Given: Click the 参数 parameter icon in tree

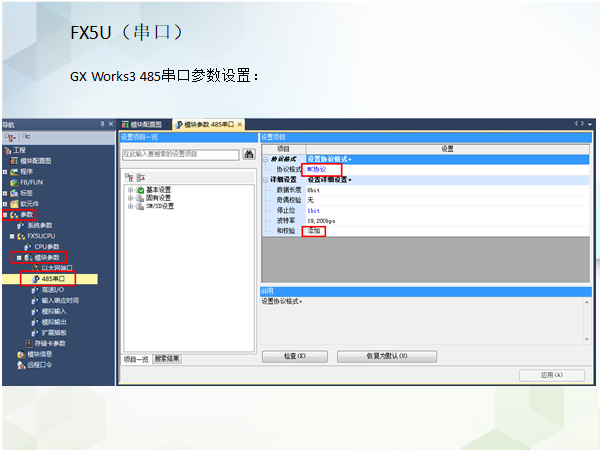Looking at the screenshot, I should pos(15,215).
